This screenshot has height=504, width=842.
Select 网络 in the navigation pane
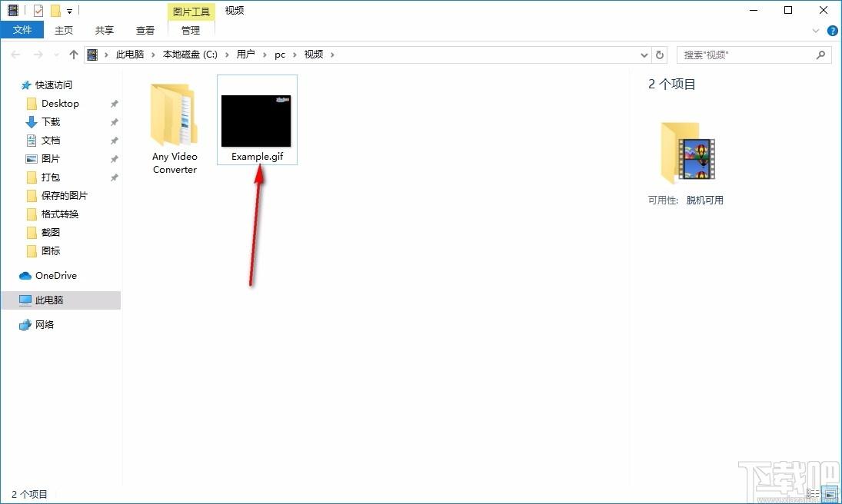click(45, 324)
